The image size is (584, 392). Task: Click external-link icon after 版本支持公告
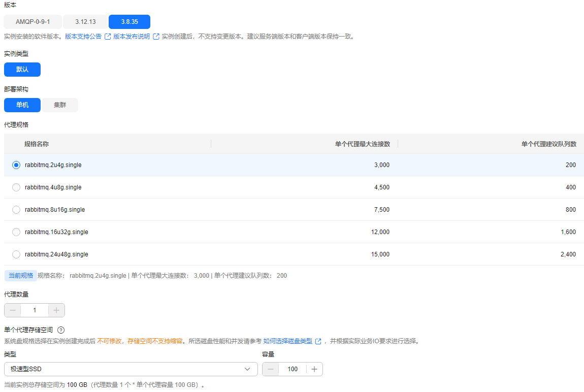(108, 37)
